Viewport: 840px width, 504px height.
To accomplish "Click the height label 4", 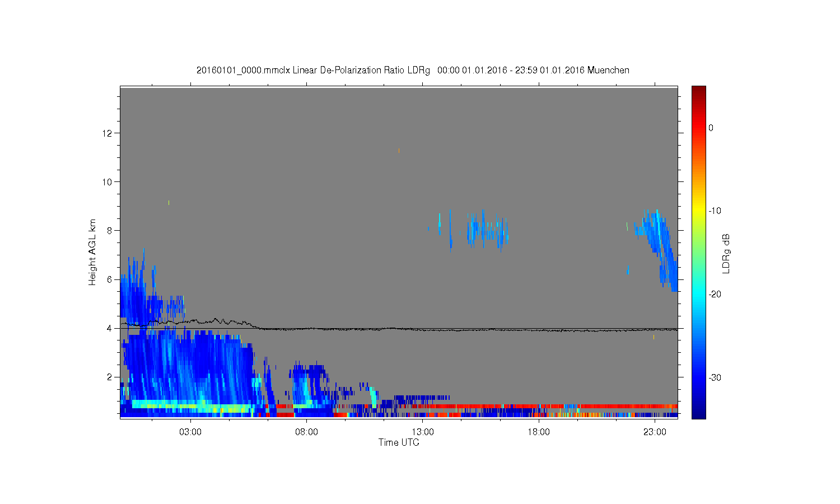I will click(110, 328).
